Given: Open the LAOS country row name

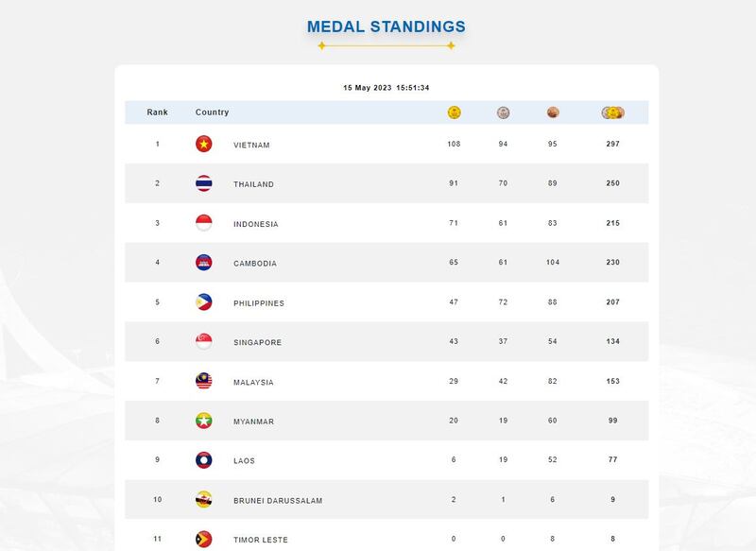Looking at the screenshot, I should [244, 461].
